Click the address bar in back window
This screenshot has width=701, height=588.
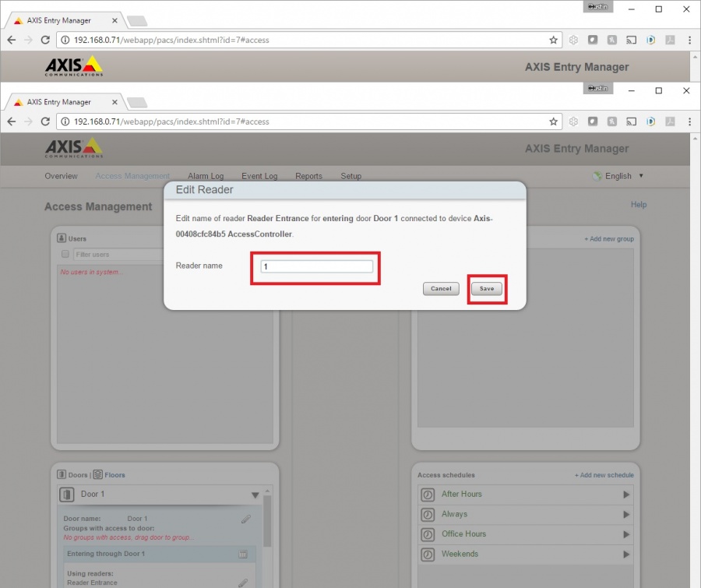point(308,40)
